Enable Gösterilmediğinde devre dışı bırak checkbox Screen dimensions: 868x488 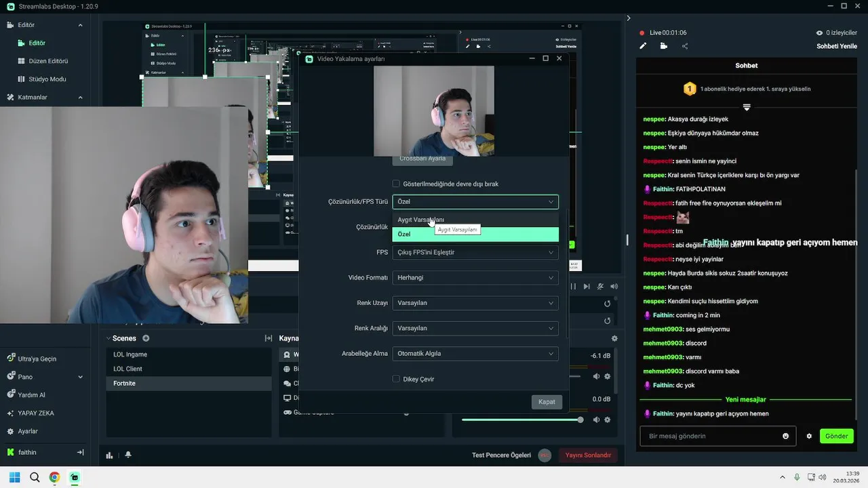click(396, 184)
